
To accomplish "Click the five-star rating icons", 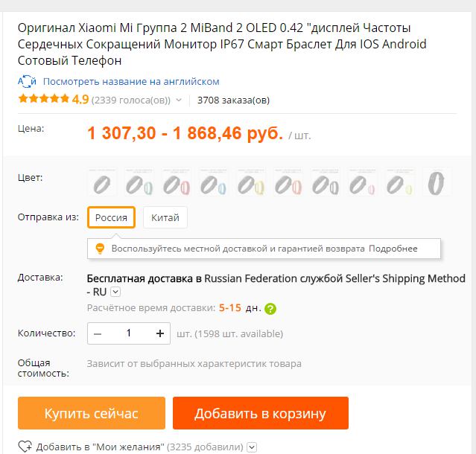I will tap(43, 99).
